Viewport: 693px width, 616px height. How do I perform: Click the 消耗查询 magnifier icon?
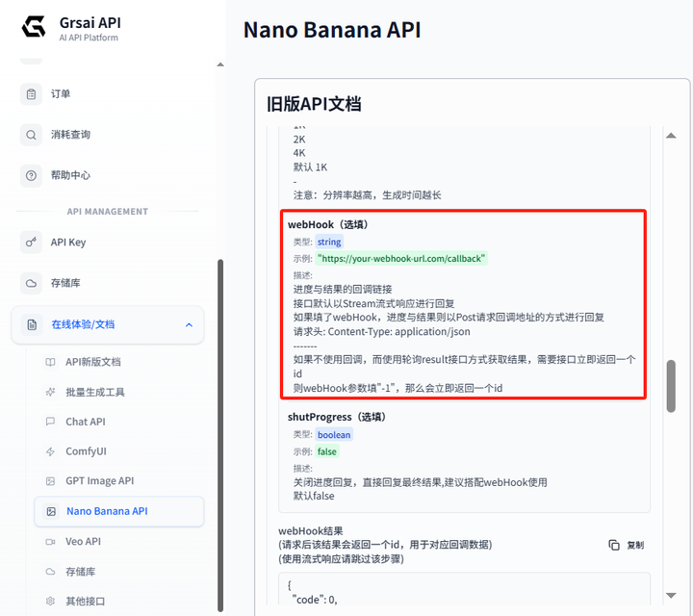tap(31, 135)
